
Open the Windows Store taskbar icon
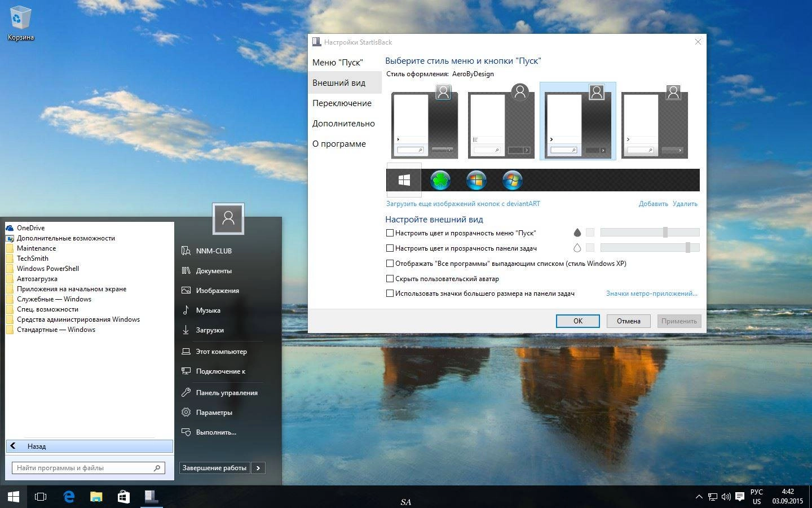(123, 497)
